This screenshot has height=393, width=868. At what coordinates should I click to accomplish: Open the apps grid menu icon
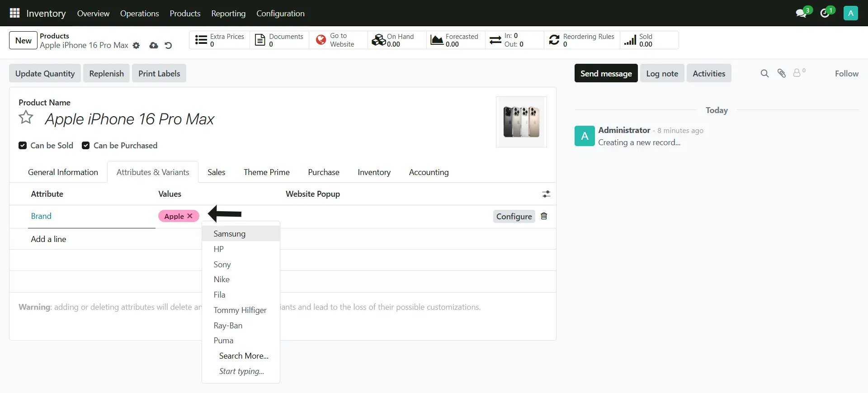(x=14, y=13)
